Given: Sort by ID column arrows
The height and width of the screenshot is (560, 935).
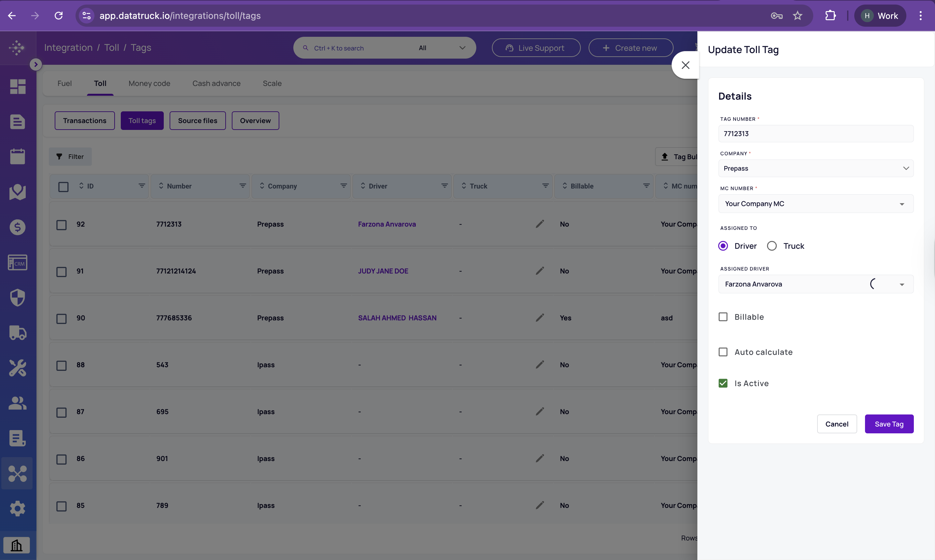Looking at the screenshot, I should [81, 186].
